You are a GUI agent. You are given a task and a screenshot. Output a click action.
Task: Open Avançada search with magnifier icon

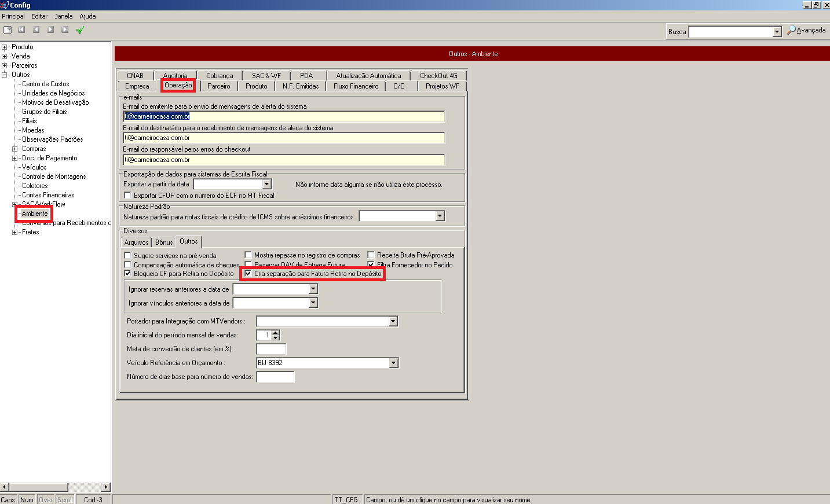pos(791,30)
